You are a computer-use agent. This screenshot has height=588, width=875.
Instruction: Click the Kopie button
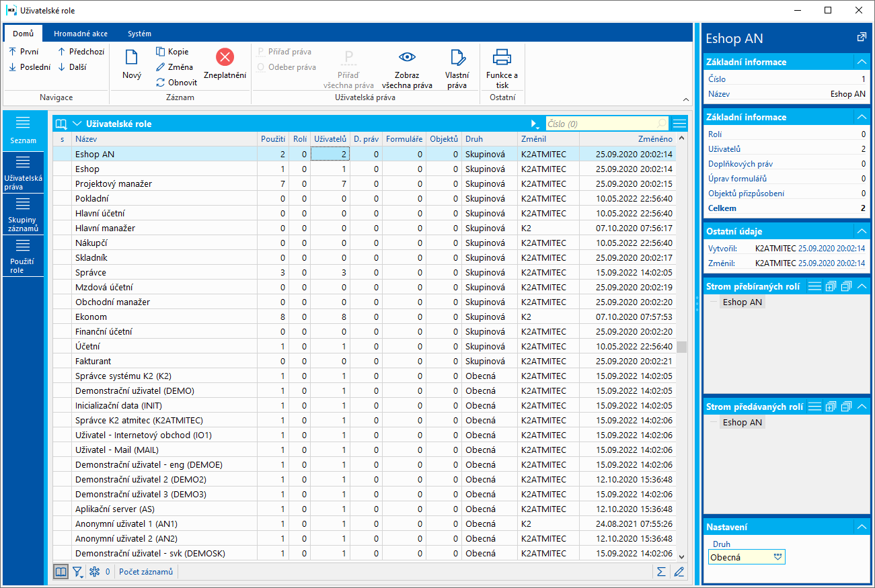tap(172, 52)
